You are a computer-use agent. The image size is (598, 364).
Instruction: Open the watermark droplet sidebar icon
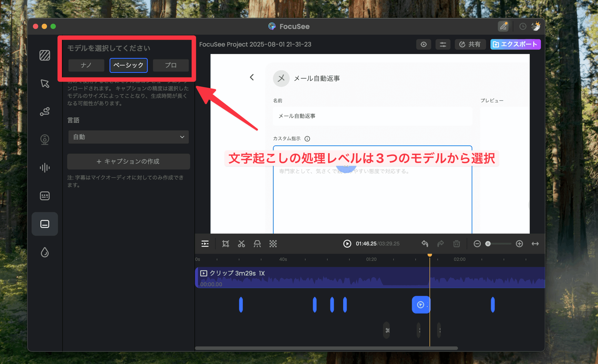(x=45, y=252)
